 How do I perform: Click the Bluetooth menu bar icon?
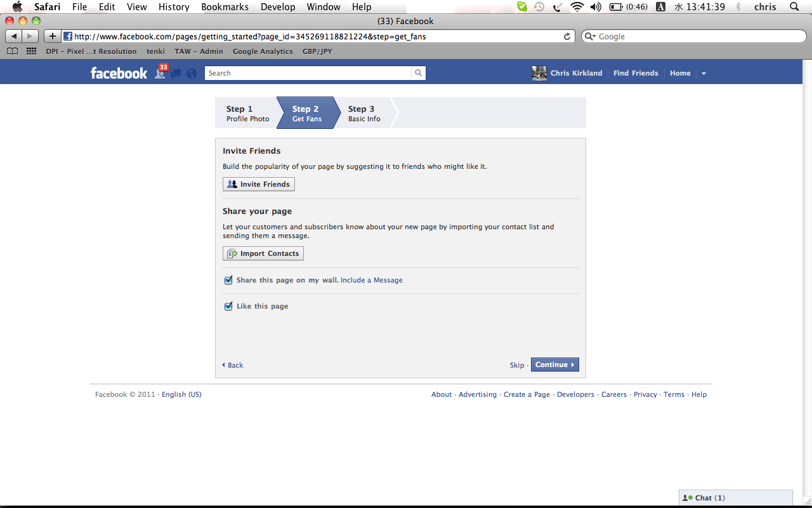click(x=738, y=6)
